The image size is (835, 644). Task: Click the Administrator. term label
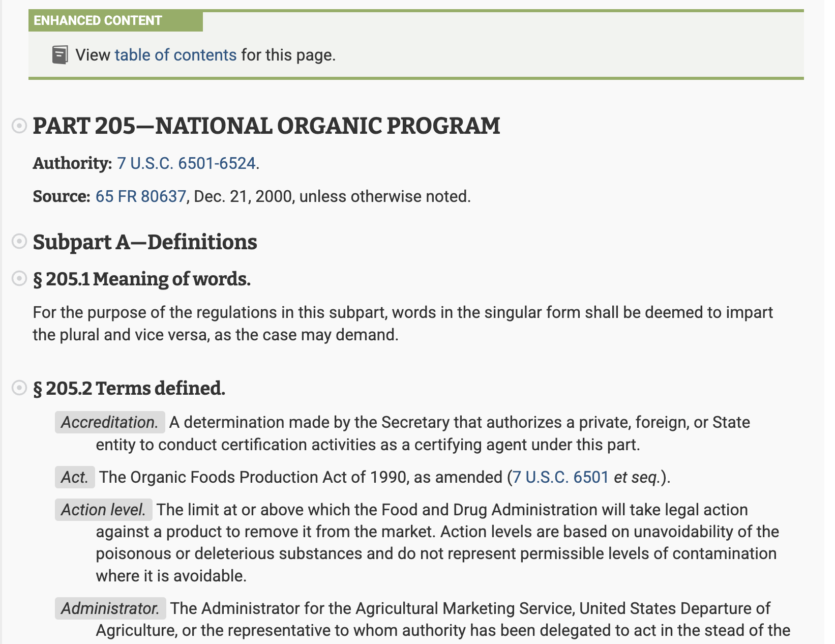tap(110, 608)
